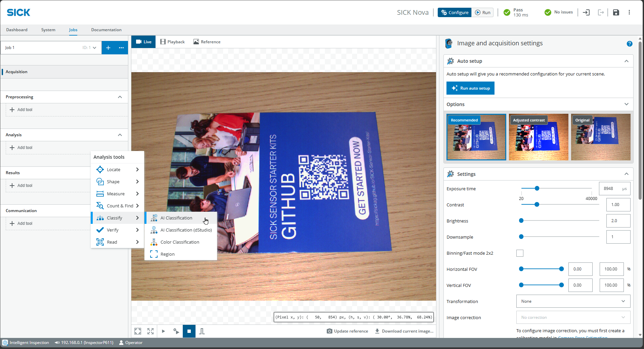
Task: Switch to Run mode
Action: click(482, 12)
